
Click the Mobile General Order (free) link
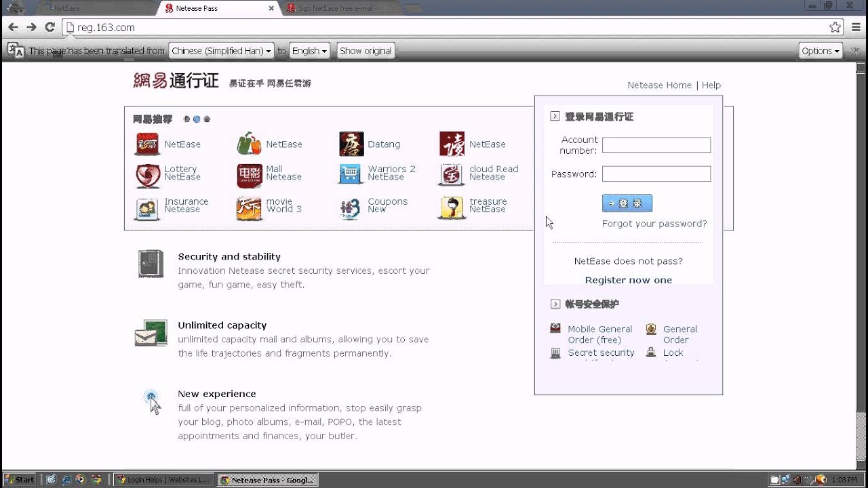tap(600, 334)
